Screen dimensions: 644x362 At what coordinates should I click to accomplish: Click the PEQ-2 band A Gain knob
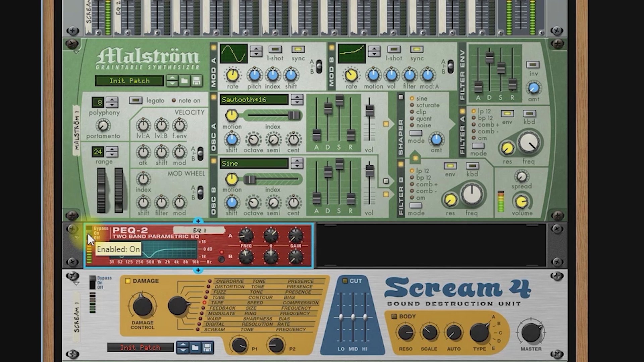tap(296, 235)
